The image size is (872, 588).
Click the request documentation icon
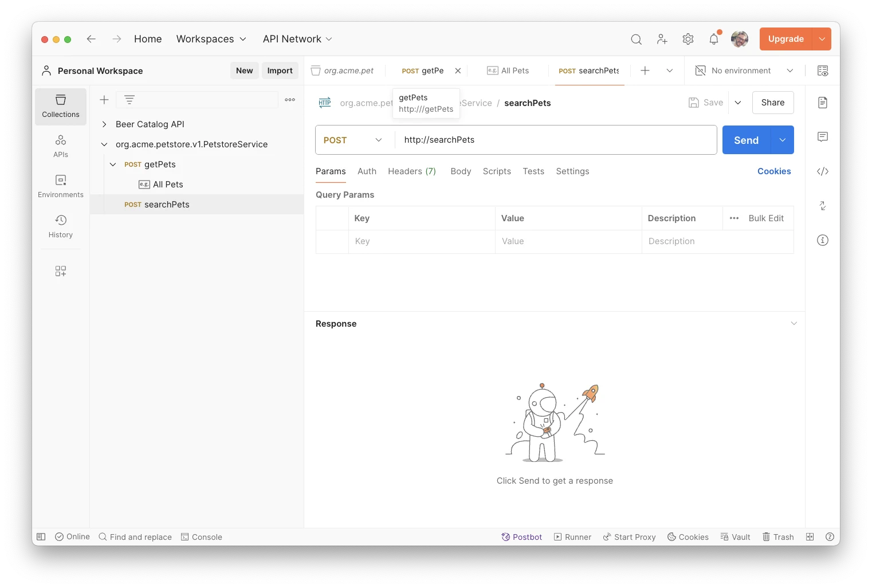coord(822,103)
